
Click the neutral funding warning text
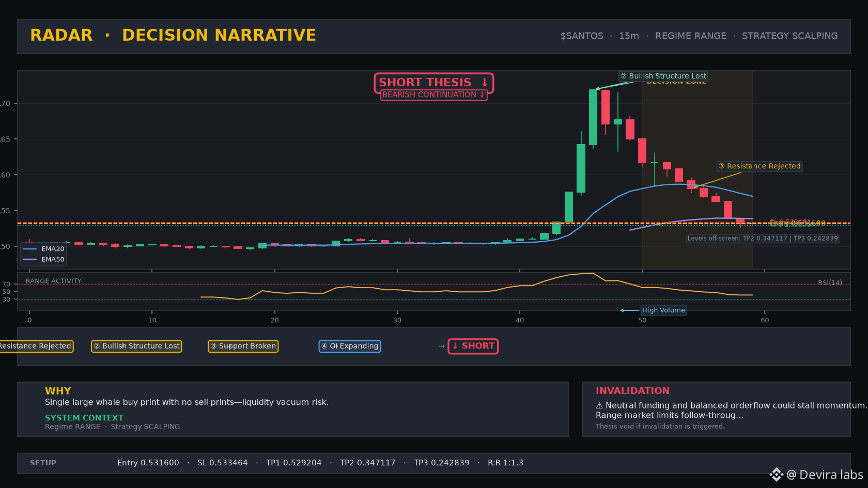[x=731, y=411]
